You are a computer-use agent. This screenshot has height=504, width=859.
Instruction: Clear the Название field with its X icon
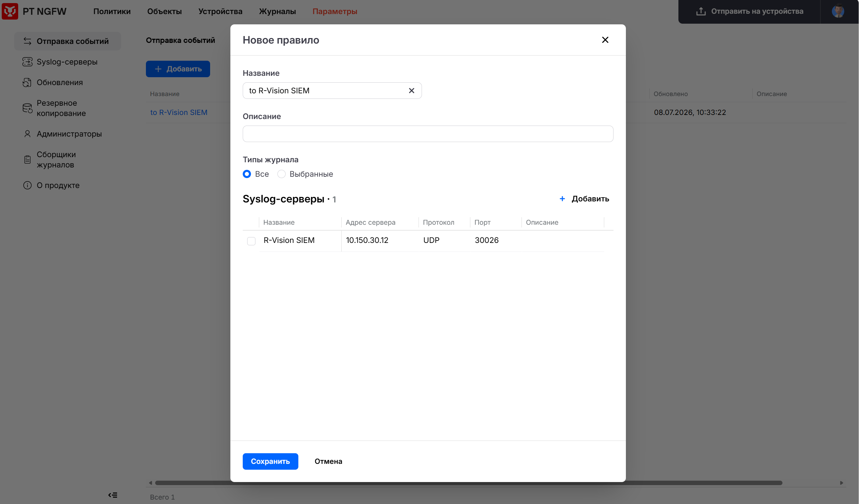(412, 91)
